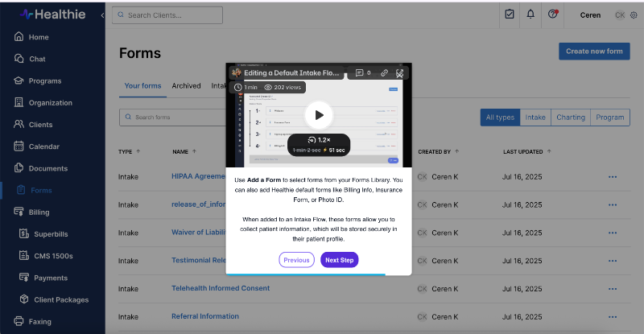Open the Chat section
Viewport: 644px width, 334px height.
pyautogui.click(x=30, y=59)
